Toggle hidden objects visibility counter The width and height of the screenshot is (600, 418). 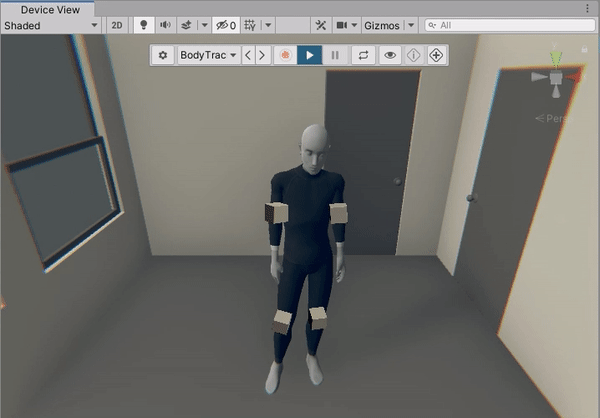click(x=225, y=25)
